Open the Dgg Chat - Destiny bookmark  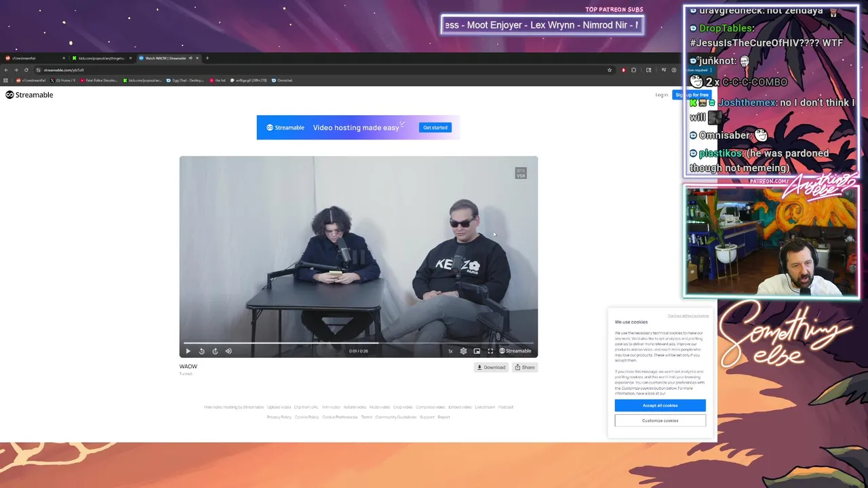[185, 81]
